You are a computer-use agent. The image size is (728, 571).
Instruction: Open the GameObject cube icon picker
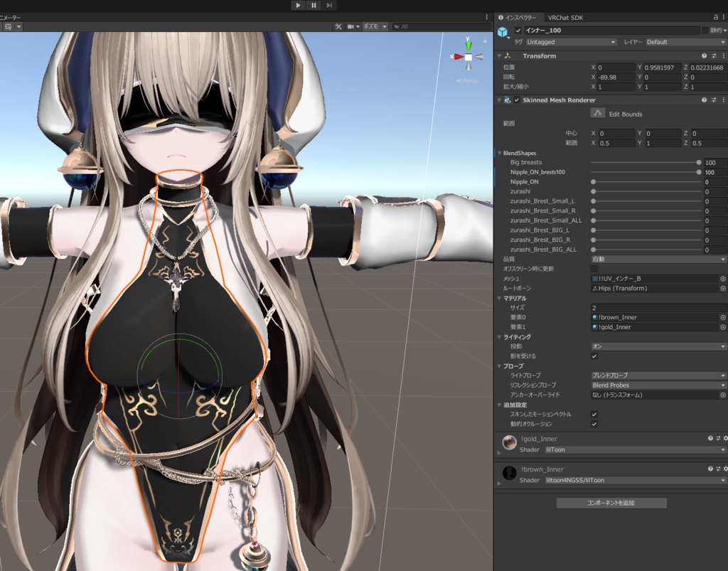coord(503,32)
